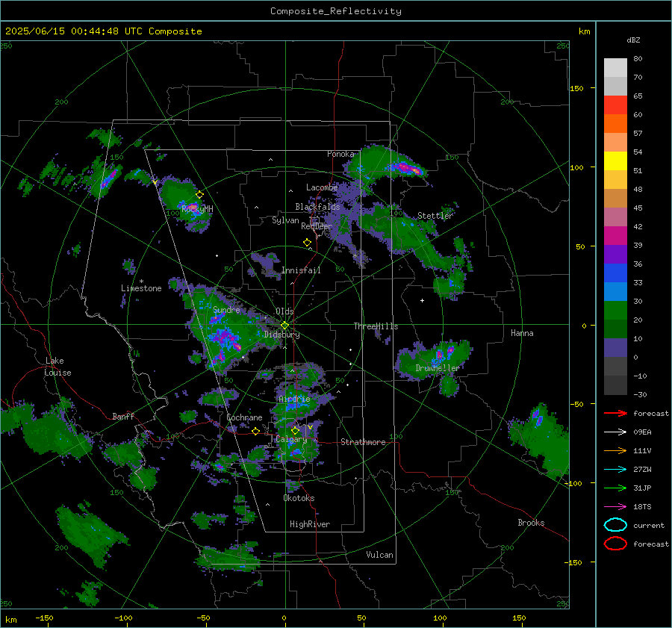672x628 pixels.
Task: Select the bright yellow band between 54 and 51
Action: click(615, 161)
